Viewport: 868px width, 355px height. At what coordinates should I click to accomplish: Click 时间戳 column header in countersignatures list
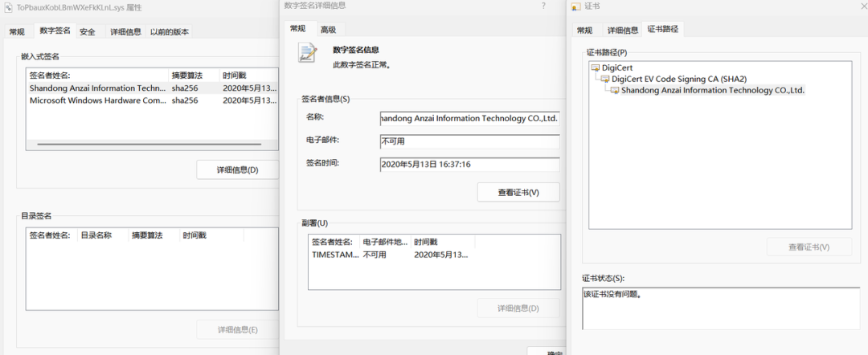(x=442, y=242)
